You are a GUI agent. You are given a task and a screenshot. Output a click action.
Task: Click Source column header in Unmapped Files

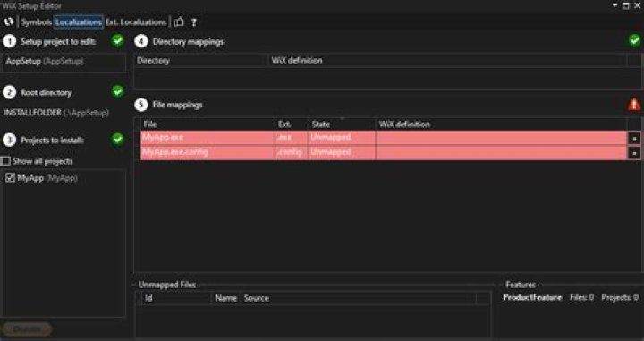(359, 298)
